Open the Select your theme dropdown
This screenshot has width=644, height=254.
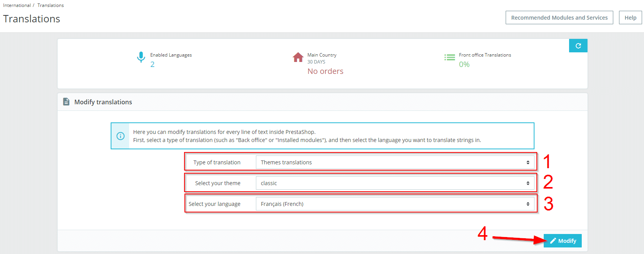coord(395,183)
